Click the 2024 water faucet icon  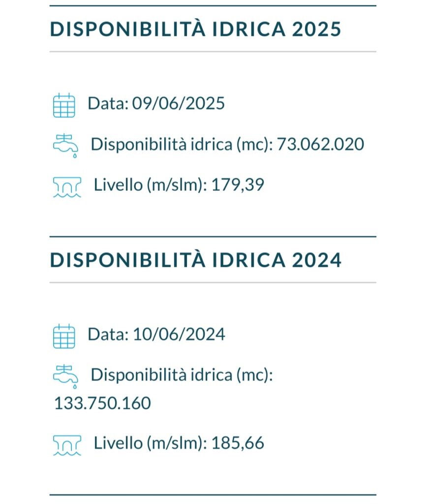tap(65, 377)
